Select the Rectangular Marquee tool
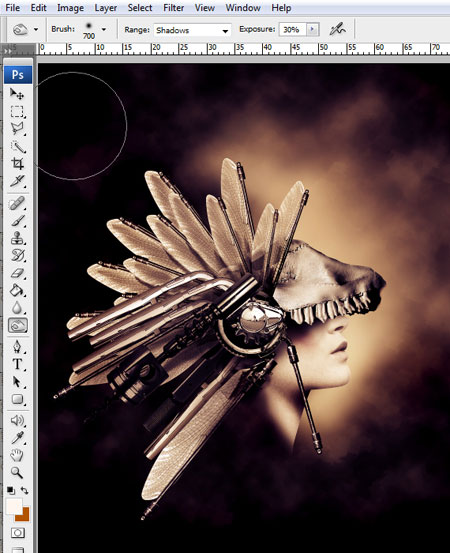The width and height of the screenshot is (450, 553). pos(17,111)
